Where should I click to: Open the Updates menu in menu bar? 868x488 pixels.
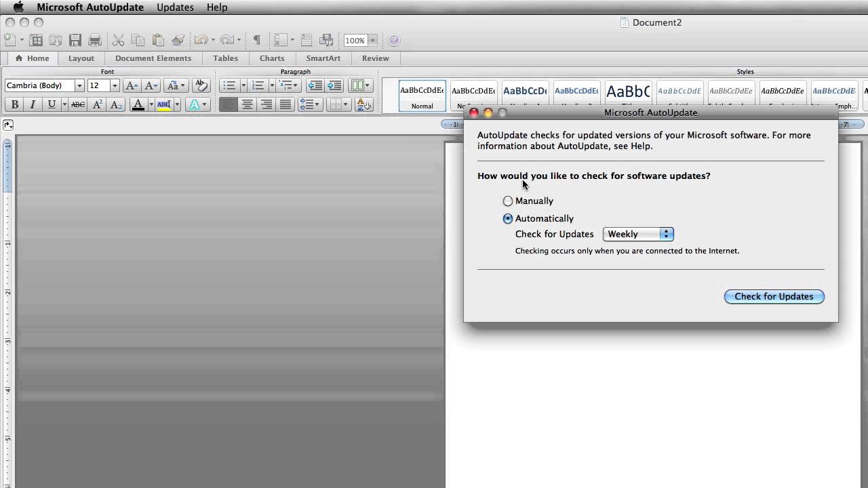[175, 7]
